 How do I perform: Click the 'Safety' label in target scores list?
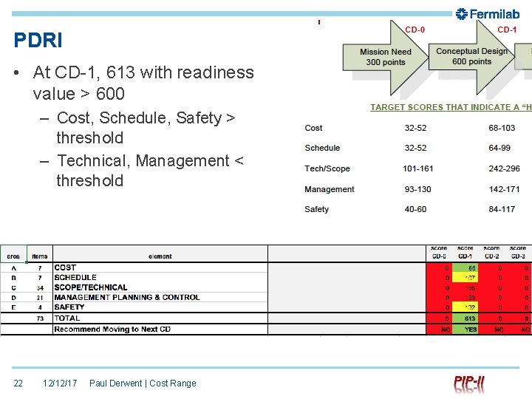click(316, 209)
